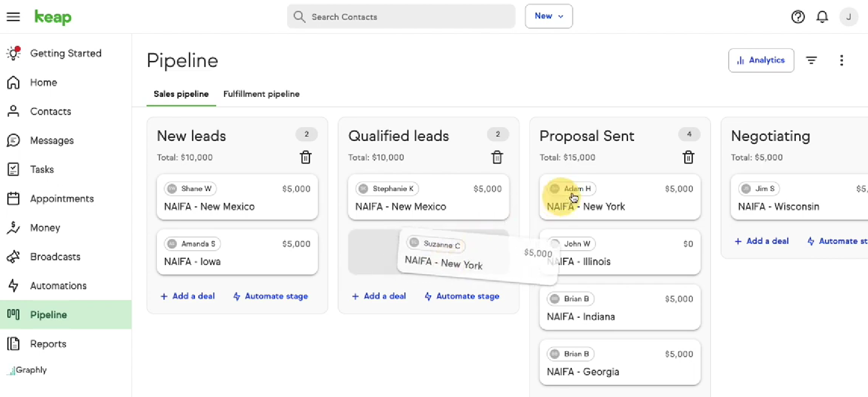
Task: Click the Negotiating stage title
Action: pos(771,136)
